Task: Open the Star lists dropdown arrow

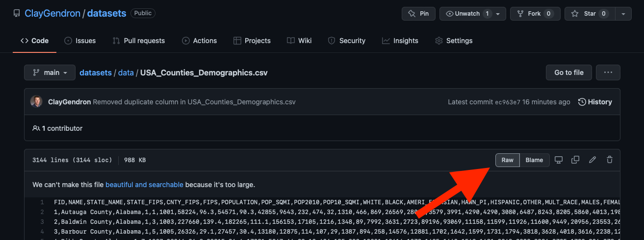Action: (x=623, y=14)
